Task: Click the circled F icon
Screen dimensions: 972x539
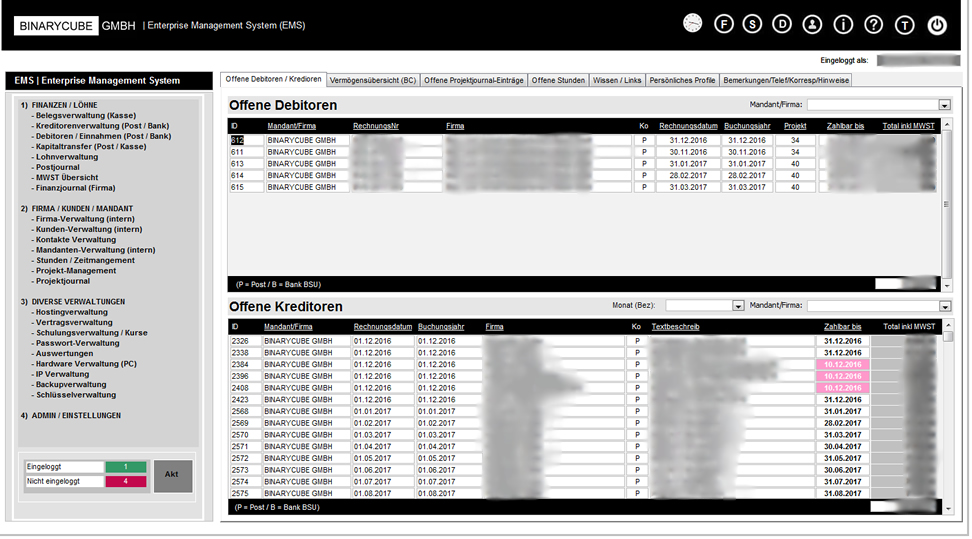Action: [723, 25]
